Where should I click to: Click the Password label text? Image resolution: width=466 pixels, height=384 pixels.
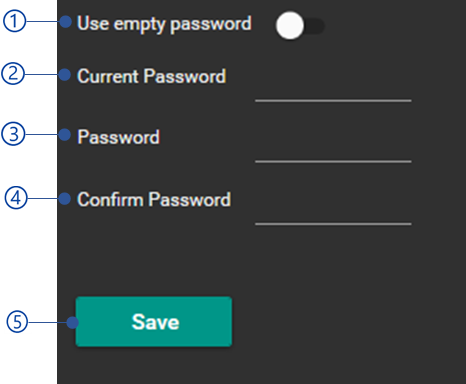(119, 137)
